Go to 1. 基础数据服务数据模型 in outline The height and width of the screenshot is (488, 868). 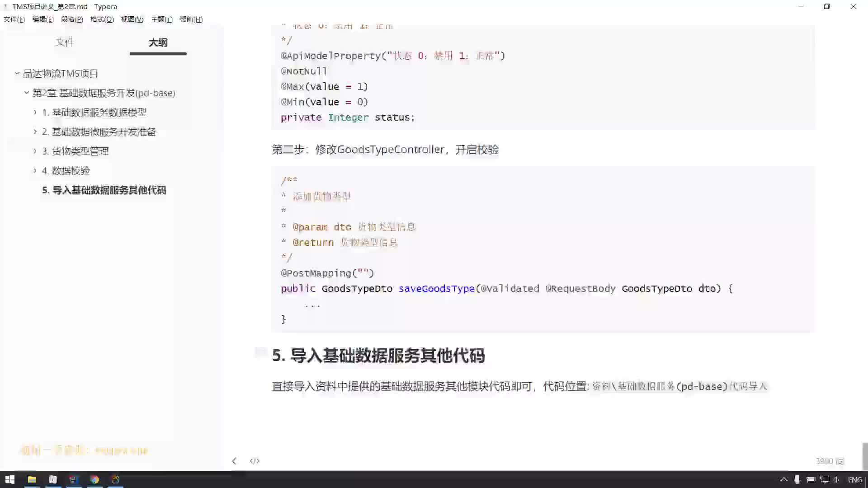[x=94, y=113]
